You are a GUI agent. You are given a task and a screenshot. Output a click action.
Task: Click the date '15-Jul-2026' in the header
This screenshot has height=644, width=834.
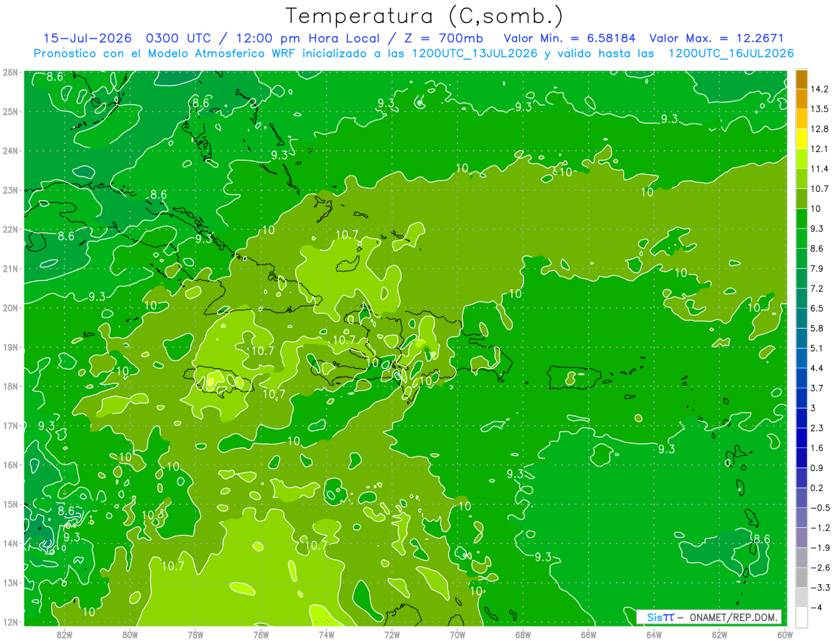click(89, 38)
